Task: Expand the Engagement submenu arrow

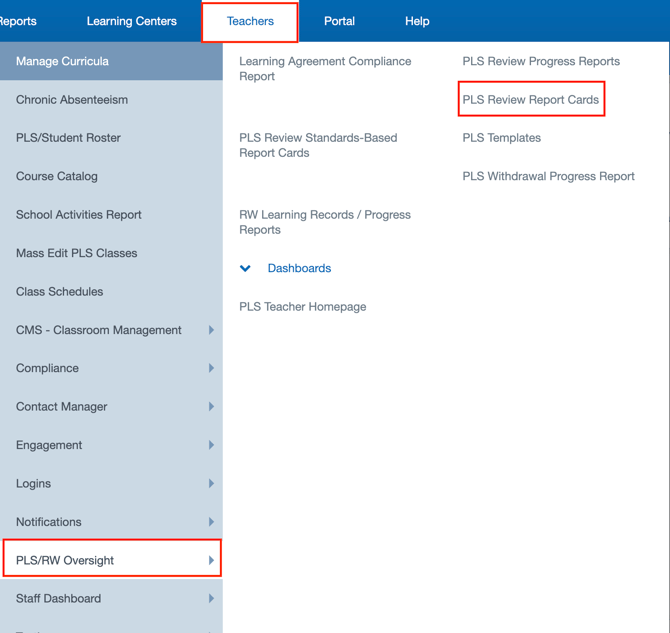Action: click(x=211, y=445)
